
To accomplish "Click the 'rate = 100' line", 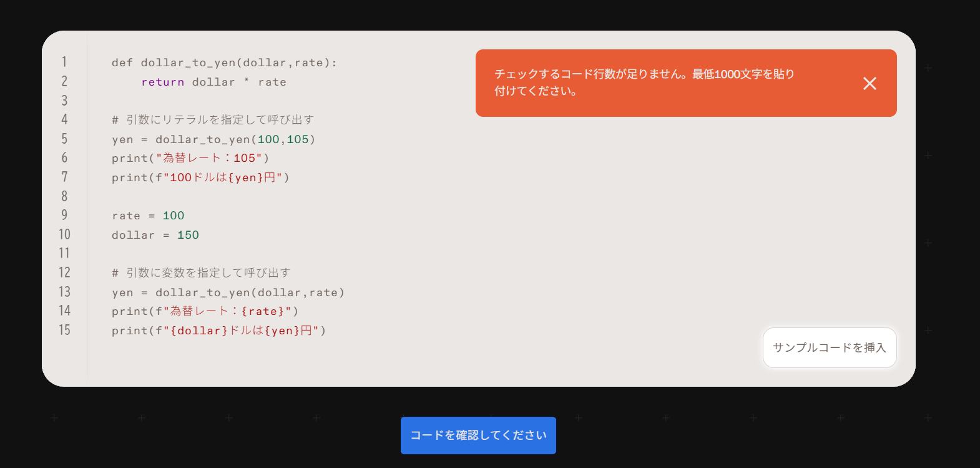I will [148, 216].
